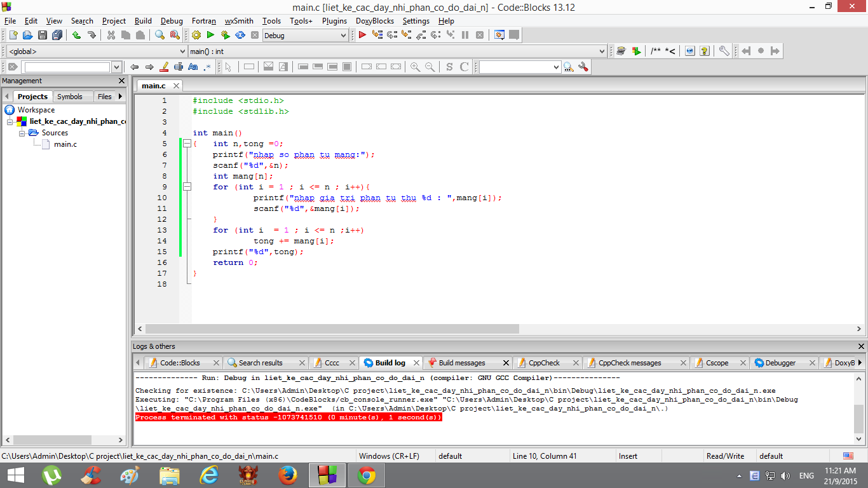The width and height of the screenshot is (868, 488).
Task: Collapse code fold marker at line 9
Action: pyautogui.click(x=187, y=187)
